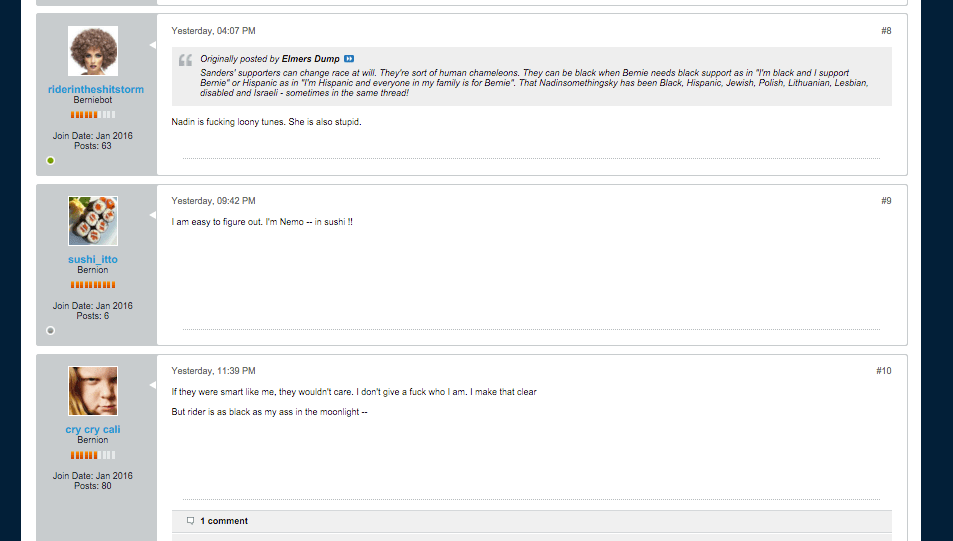Image resolution: width=953 pixels, height=541 pixels.
Task: Click the online status dot for riderintheshitstorm
Action: (x=50, y=160)
